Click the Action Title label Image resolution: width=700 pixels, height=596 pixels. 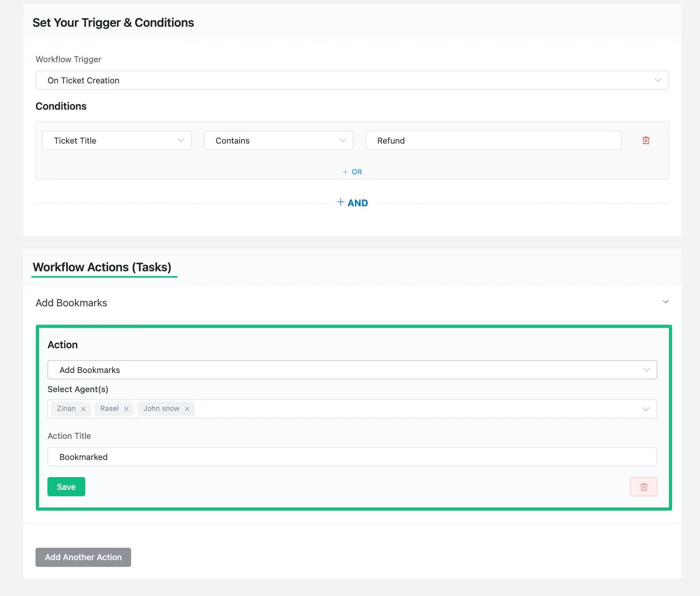coord(69,436)
